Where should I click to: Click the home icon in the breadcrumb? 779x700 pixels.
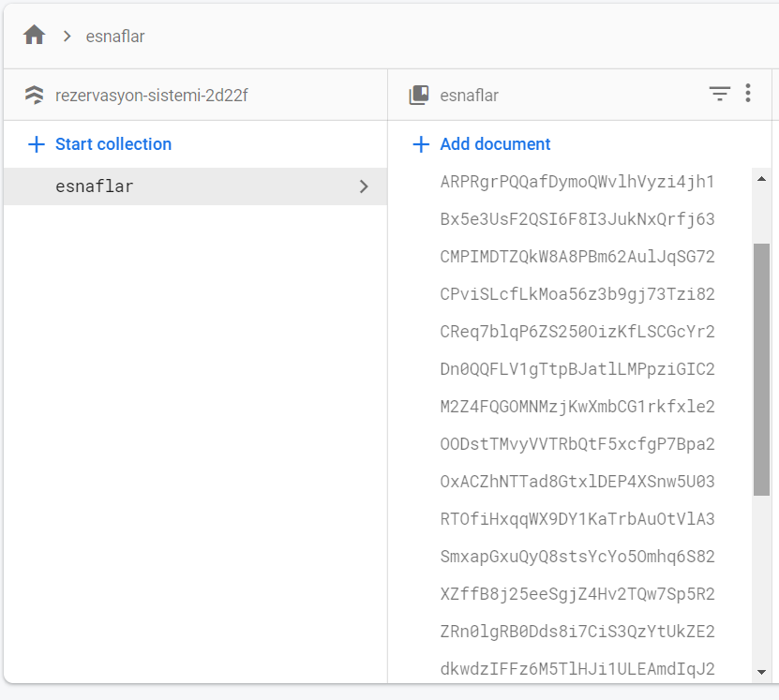tap(36, 36)
